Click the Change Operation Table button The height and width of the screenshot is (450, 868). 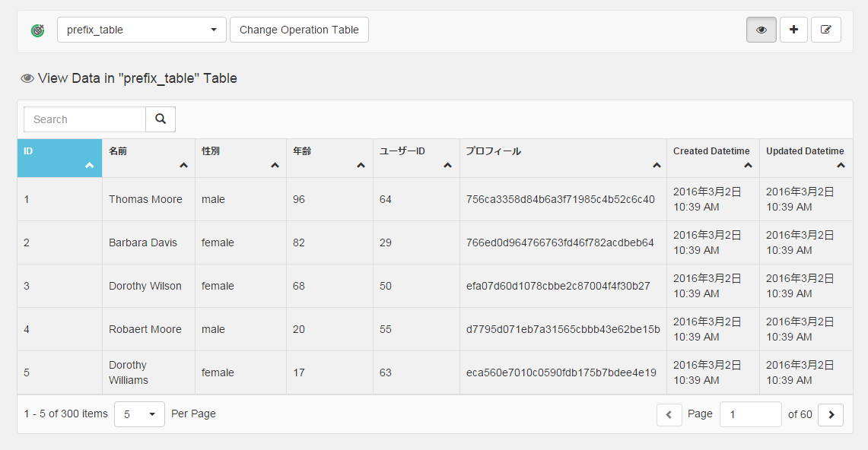299,30
